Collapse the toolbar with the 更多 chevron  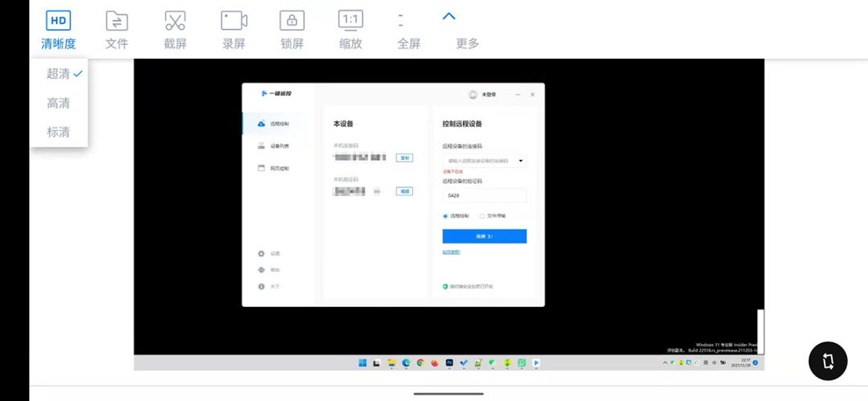pyautogui.click(x=449, y=17)
